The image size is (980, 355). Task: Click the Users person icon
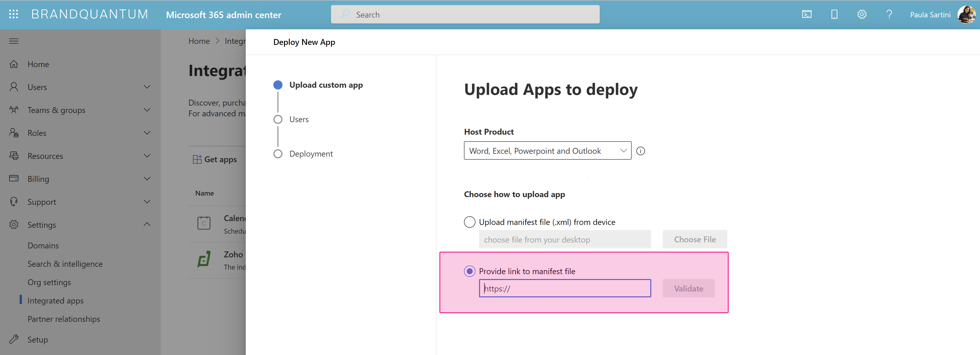tap(14, 87)
